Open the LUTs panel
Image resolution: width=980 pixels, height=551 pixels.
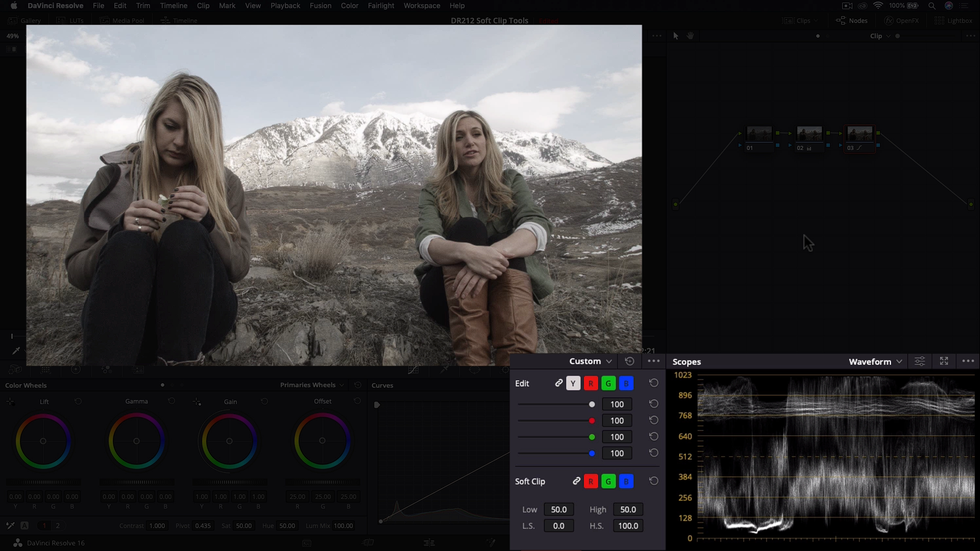click(x=70, y=20)
